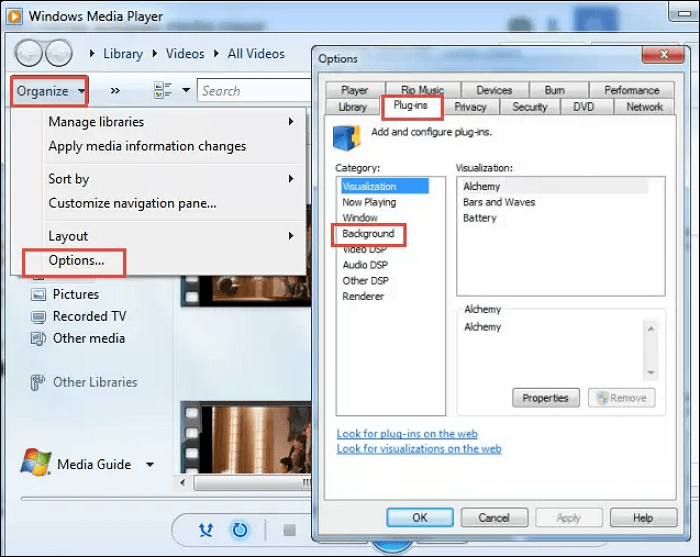Click the Pictures library icon
The width and height of the screenshot is (700, 557).
(38, 295)
